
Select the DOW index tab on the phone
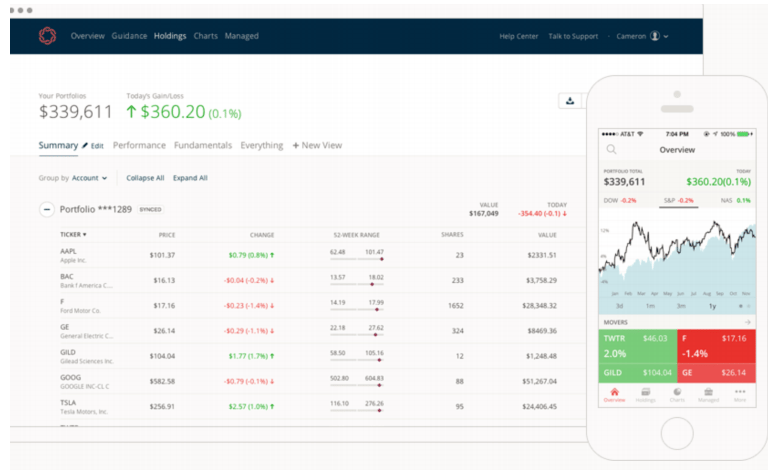pos(620,200)
